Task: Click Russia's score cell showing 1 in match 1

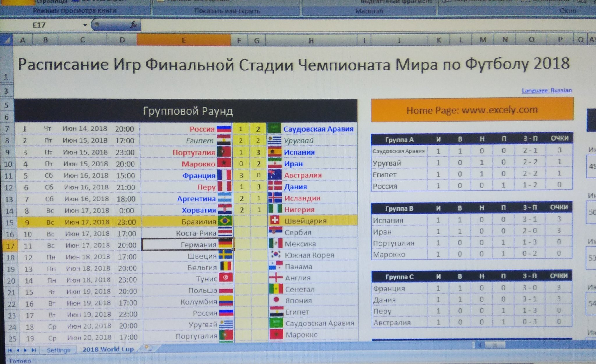Action: tap(241, 129)
